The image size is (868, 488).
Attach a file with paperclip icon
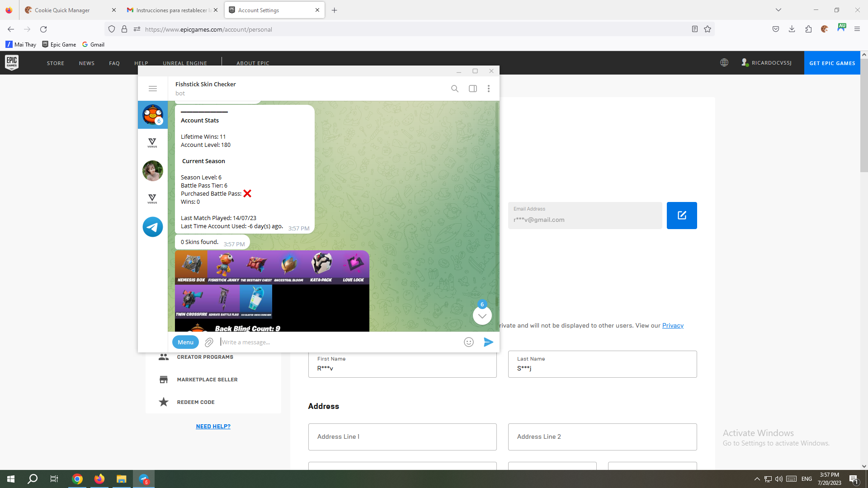click(x=209, y=343)
